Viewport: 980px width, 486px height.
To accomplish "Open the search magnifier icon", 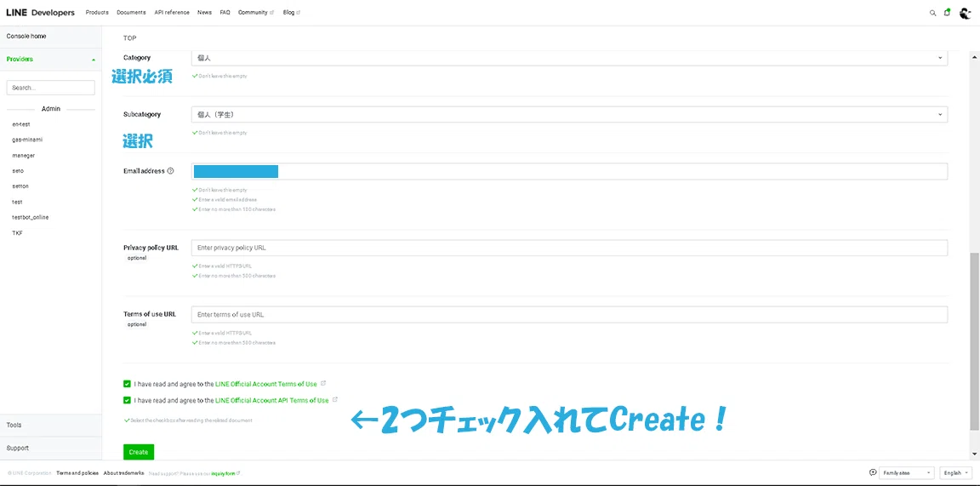I will coord(932,13).
